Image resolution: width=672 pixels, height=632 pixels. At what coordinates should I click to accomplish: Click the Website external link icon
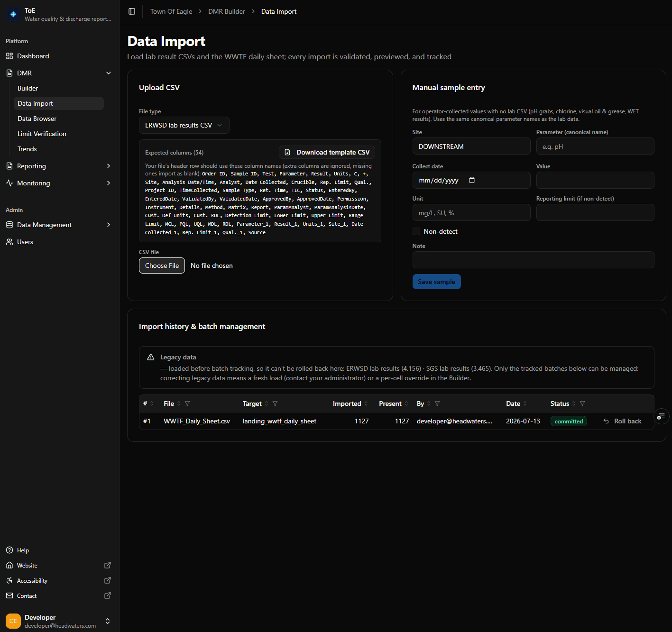(x=108, y=565)
